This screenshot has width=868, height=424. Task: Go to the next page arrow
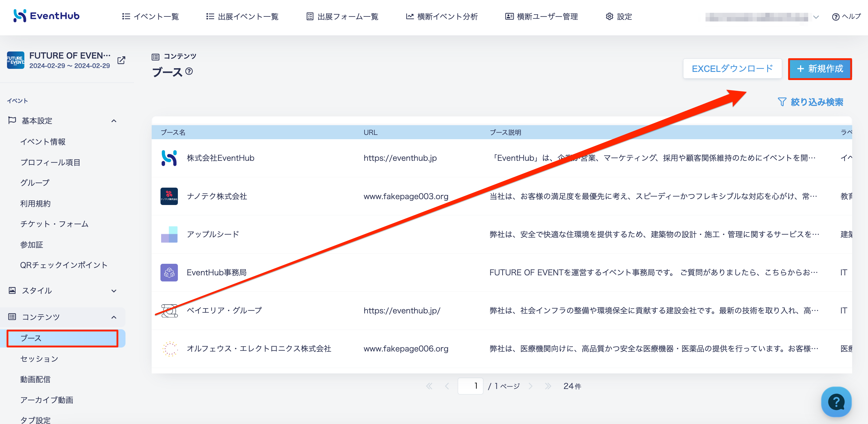point(531,386)
